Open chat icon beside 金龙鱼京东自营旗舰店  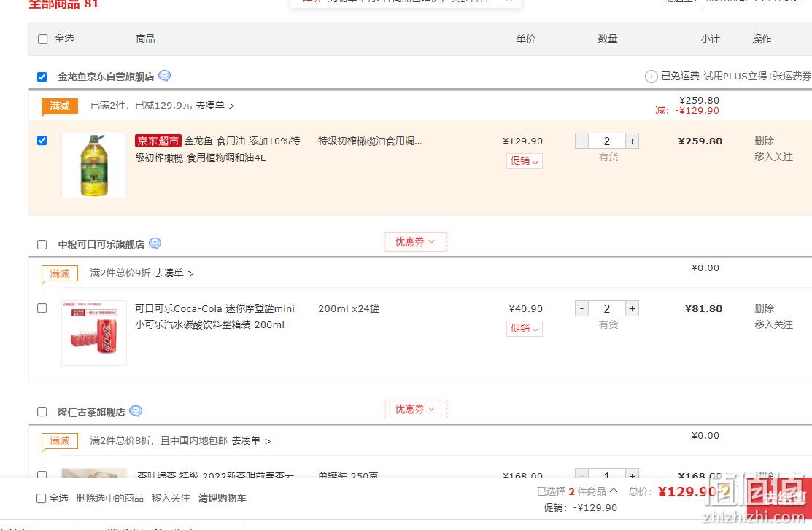(x=164, y=76)
